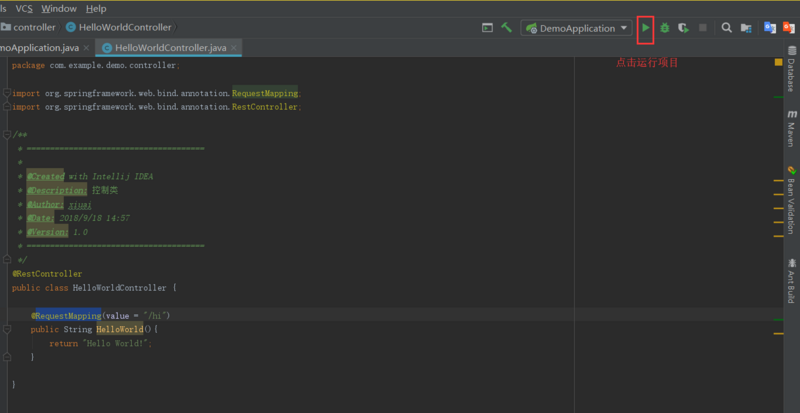The image size is (800, 413).
Task: Open the VCS menu
Action: [x=24, y=8]
